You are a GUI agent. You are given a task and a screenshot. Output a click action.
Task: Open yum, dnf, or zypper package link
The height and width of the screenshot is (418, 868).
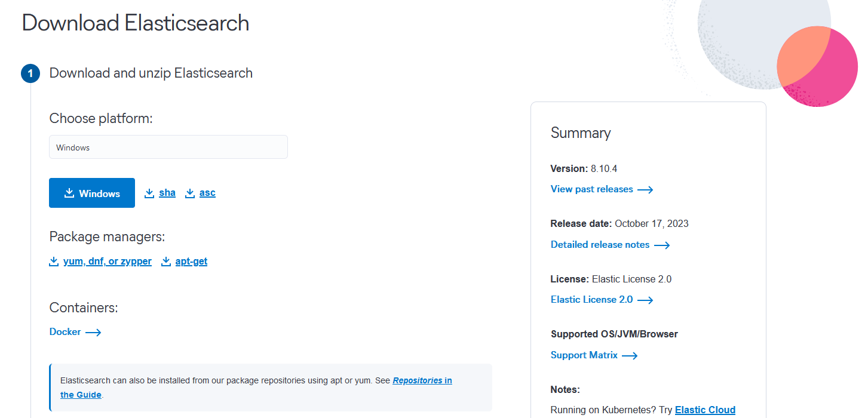tap(108, 261)
